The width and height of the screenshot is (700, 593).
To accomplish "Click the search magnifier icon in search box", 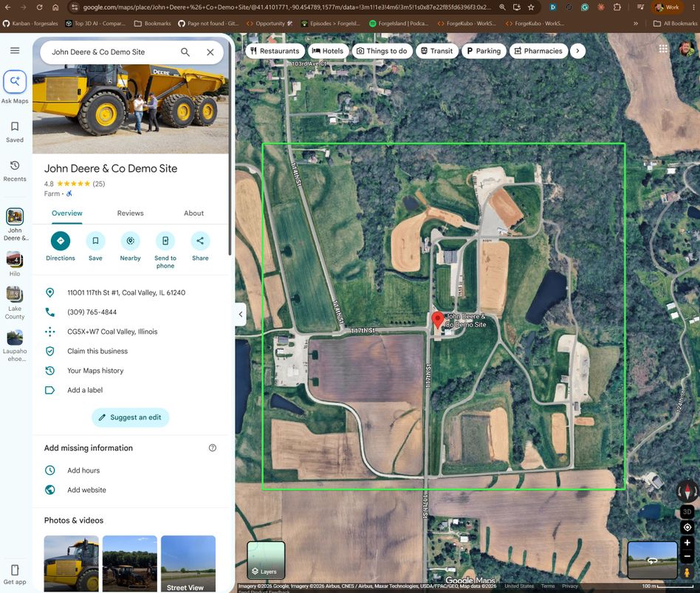I will [x=185, y=52].
